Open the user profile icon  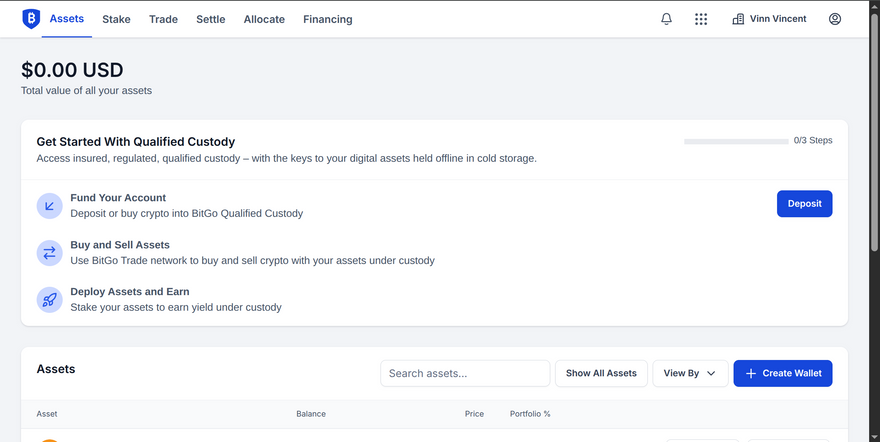pos(835,19)
